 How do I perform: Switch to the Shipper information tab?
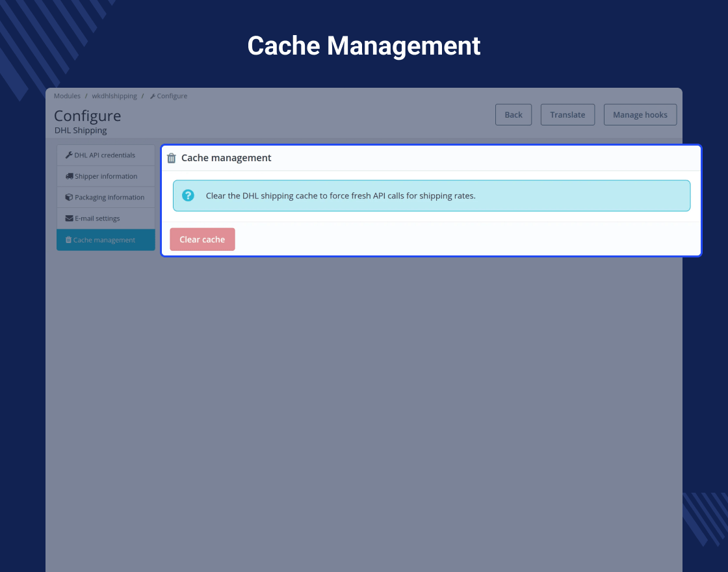(106, 176)
